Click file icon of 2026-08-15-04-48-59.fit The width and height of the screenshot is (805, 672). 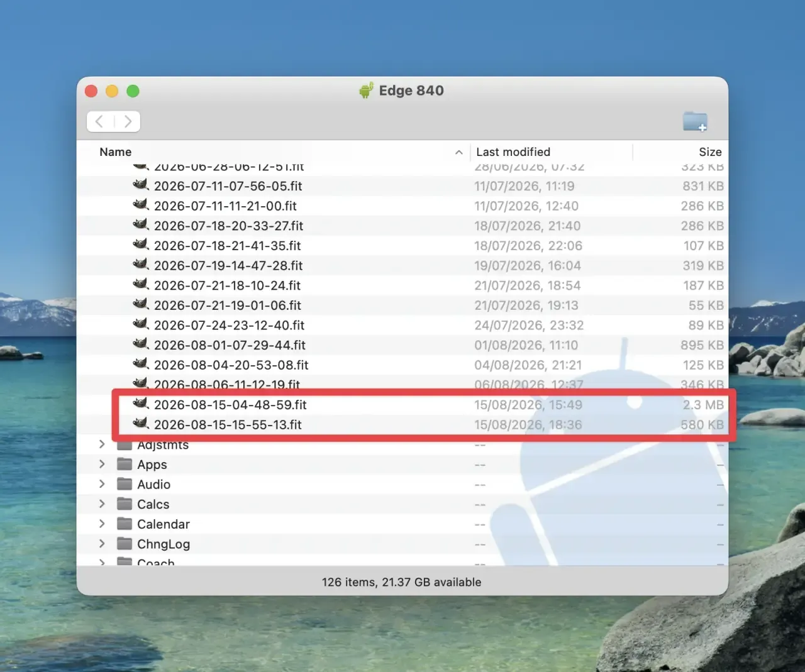coord(141,404)
